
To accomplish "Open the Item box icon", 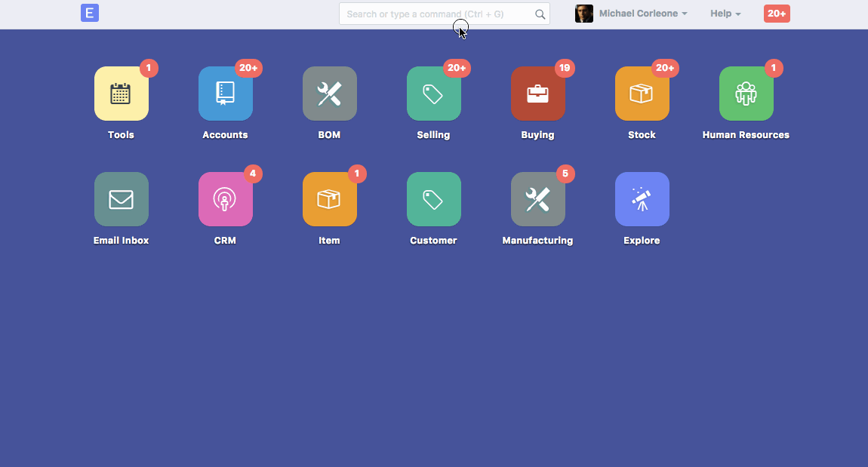I will tap(329, 199).
